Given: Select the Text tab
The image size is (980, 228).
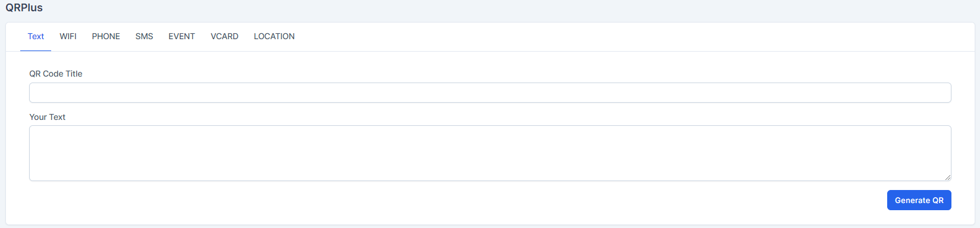Looking at the screenshot, I should (36, 36).
